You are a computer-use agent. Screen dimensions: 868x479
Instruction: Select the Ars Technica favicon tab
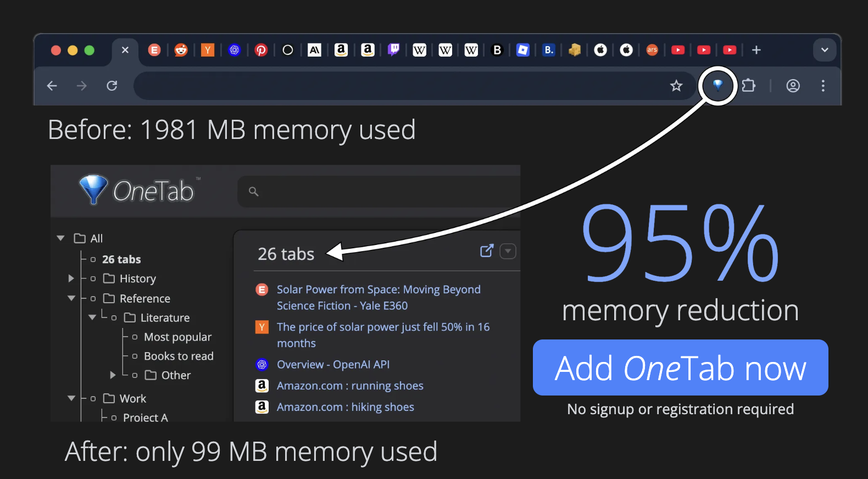(x=652, y=50)
